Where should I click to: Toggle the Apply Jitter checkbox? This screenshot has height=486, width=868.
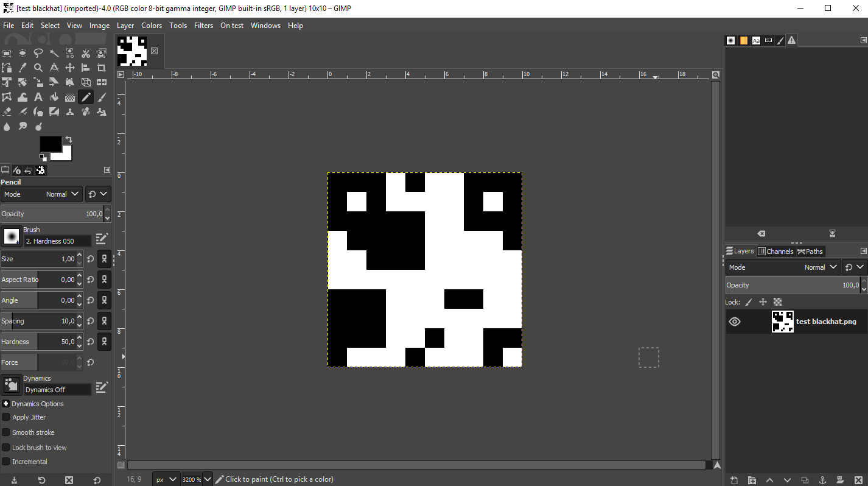coord(6,417)
